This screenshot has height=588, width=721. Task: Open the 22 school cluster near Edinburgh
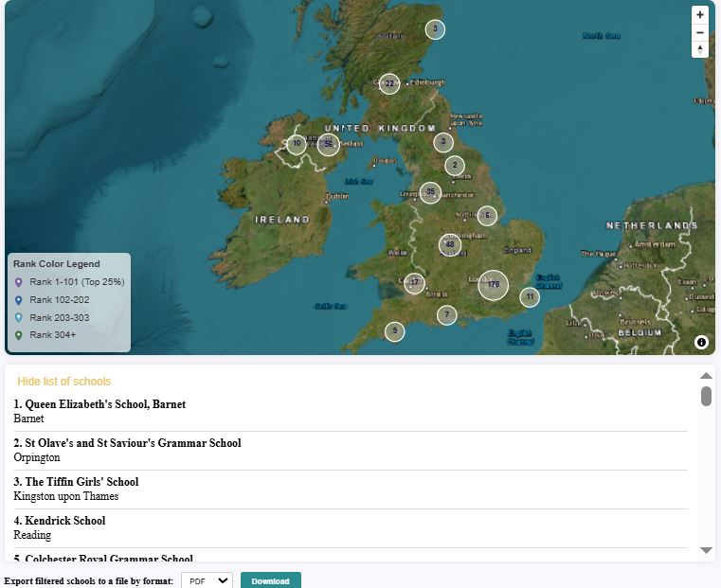tap(389, 83)
